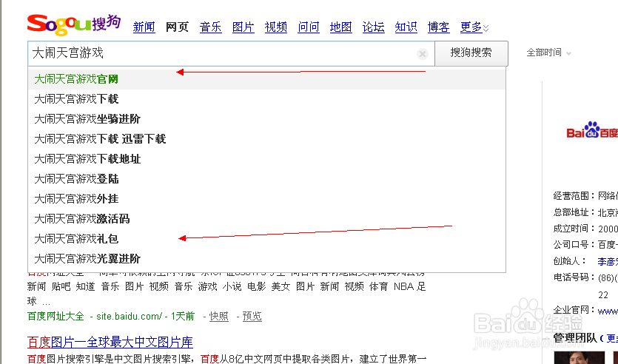The image size is (618, 364).
Task: Choose suggestion 大闹天宫游戏下载
Action: pos(267,99)
